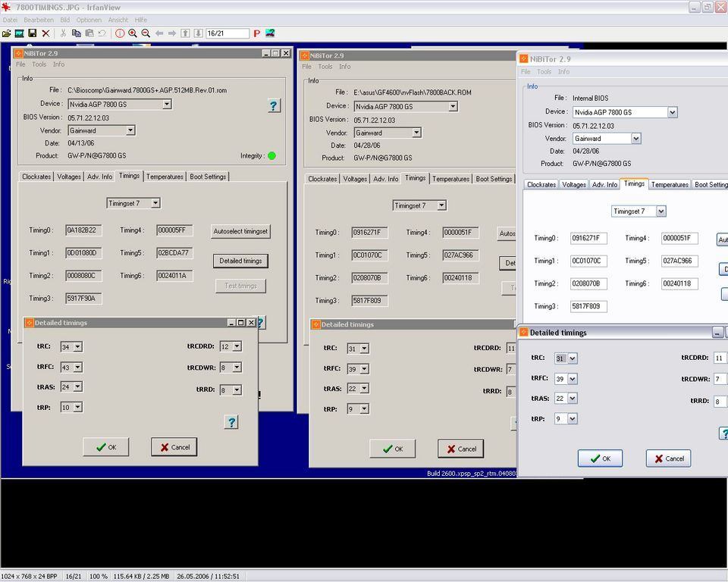728x582 pixels.
Task: Click Cancel in left Detailed timings dialog
Action: pyautogui.click(x=174, y=447)
